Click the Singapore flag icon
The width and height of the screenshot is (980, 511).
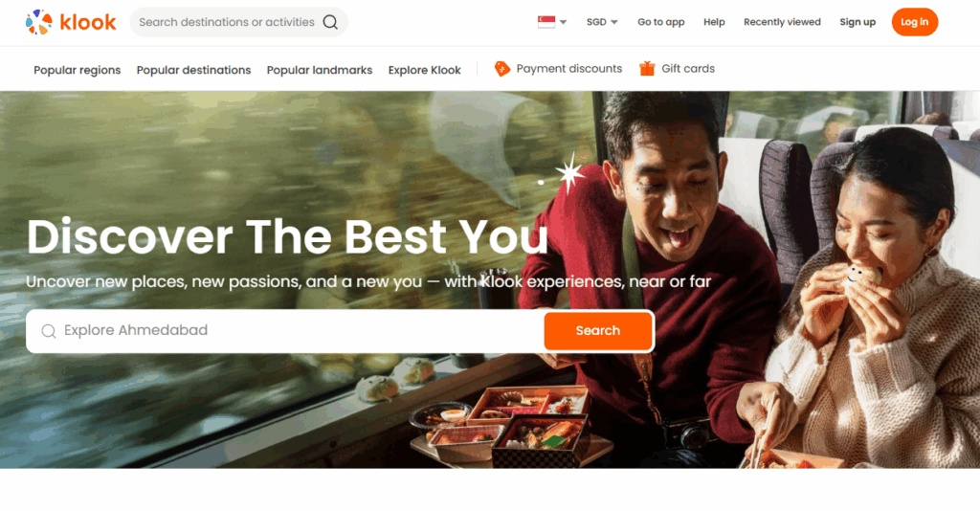click(x=546, y=22)
